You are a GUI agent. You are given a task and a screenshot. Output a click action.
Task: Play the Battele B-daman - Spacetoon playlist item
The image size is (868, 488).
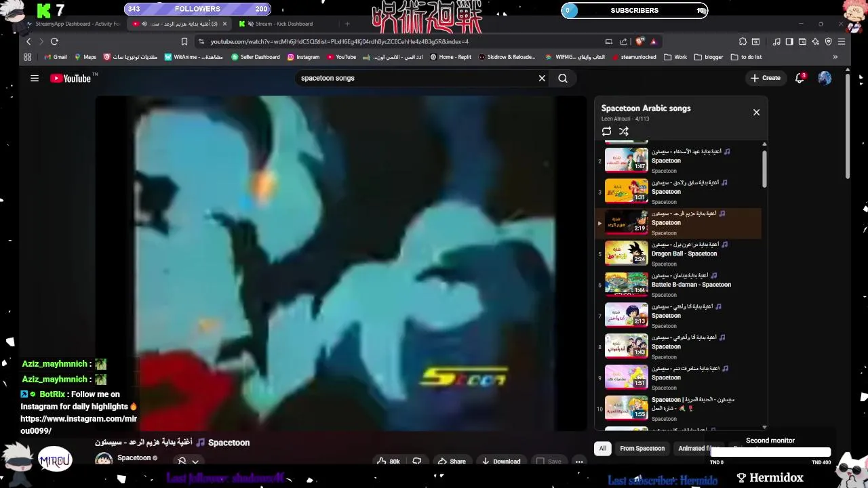pos(678,285)
